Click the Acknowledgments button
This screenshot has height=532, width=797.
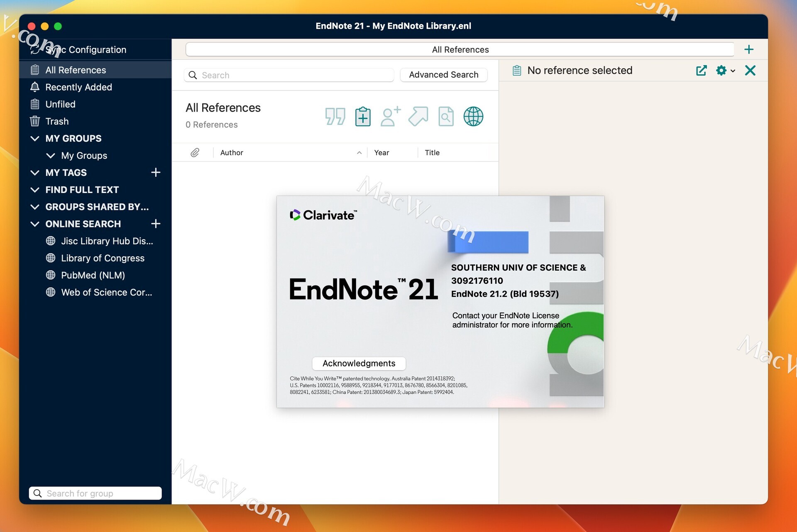359,363
